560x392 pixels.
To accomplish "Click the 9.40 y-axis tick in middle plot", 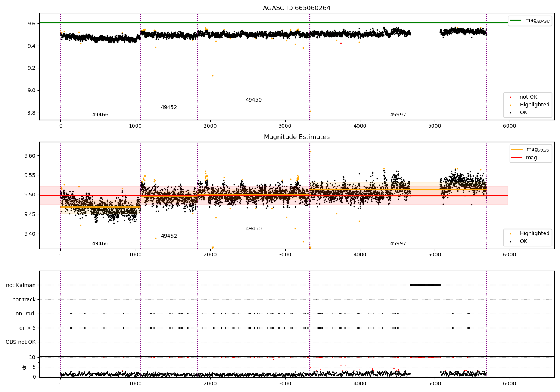I will click(x=30, y=234).
